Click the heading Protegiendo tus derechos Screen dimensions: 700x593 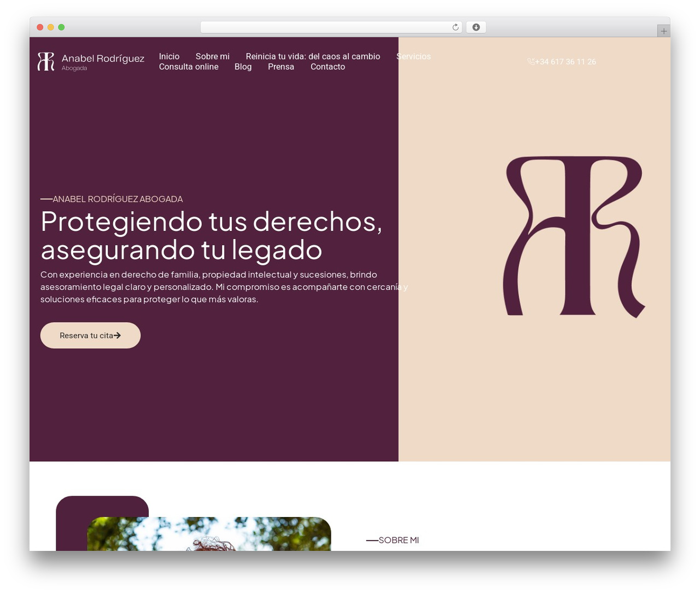[211, 235]
